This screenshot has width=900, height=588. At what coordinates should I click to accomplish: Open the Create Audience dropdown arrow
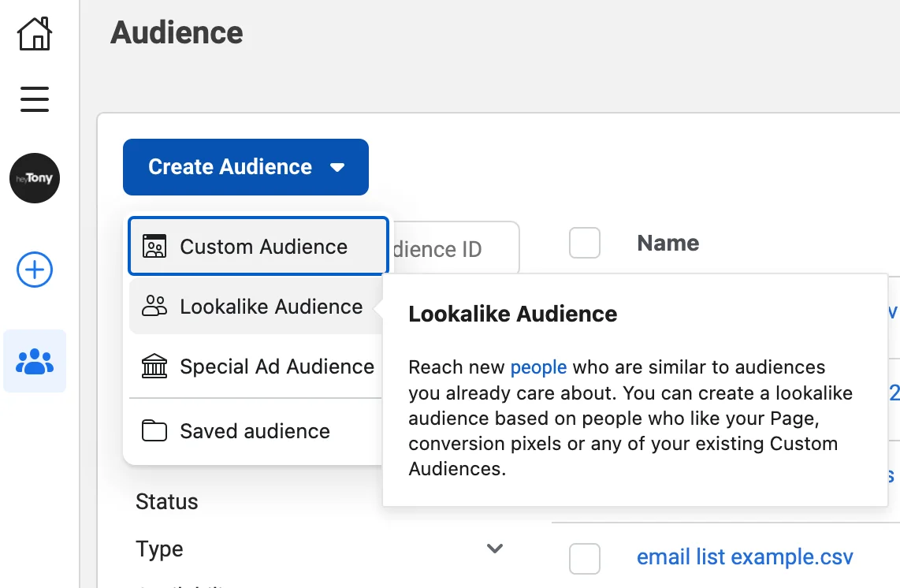[x=338, y=167]
